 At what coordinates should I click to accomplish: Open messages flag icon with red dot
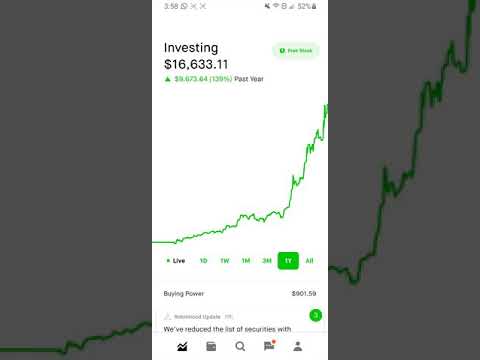point(269,346)
